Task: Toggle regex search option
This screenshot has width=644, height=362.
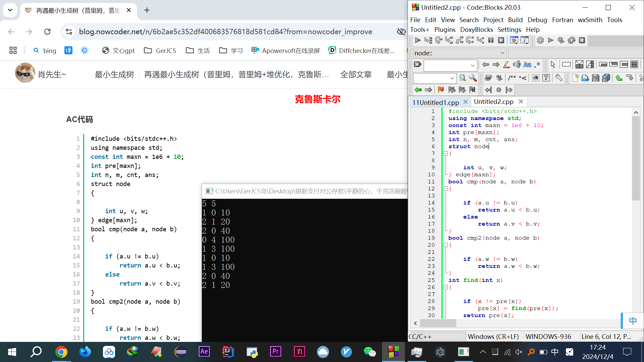Action: (x=537, y=64)
